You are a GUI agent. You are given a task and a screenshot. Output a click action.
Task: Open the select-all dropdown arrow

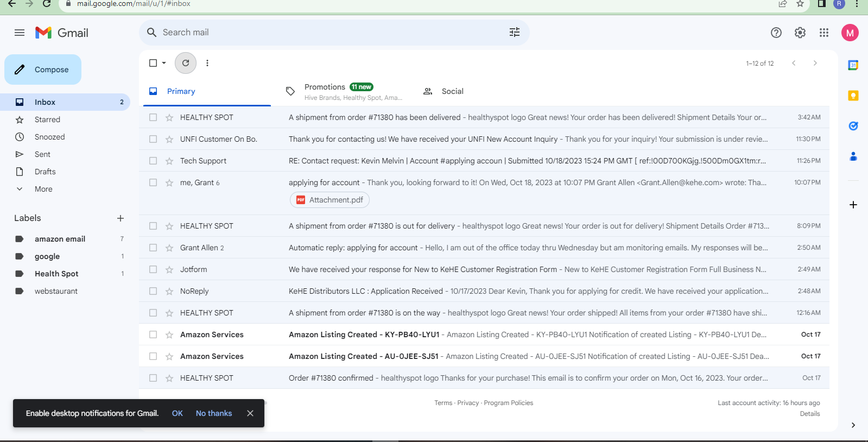point(164,63)
